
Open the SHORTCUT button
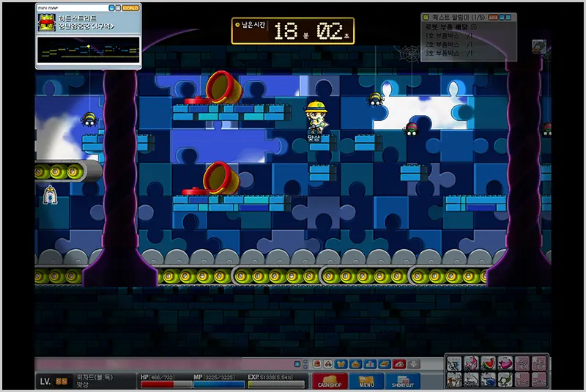[x=403, y=381]
